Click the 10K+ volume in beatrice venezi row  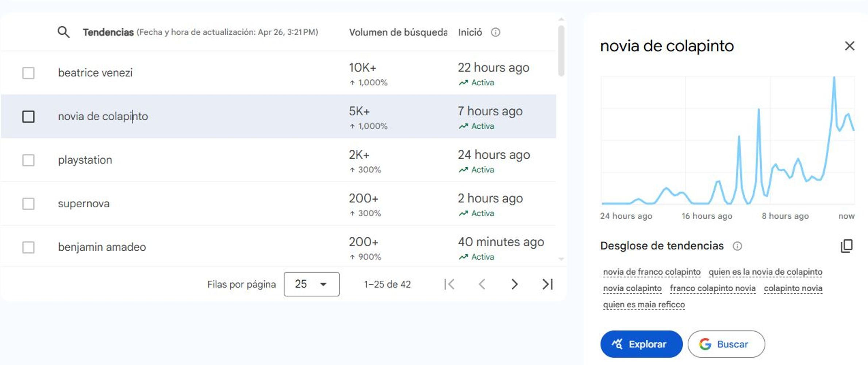tap(362, 68)
